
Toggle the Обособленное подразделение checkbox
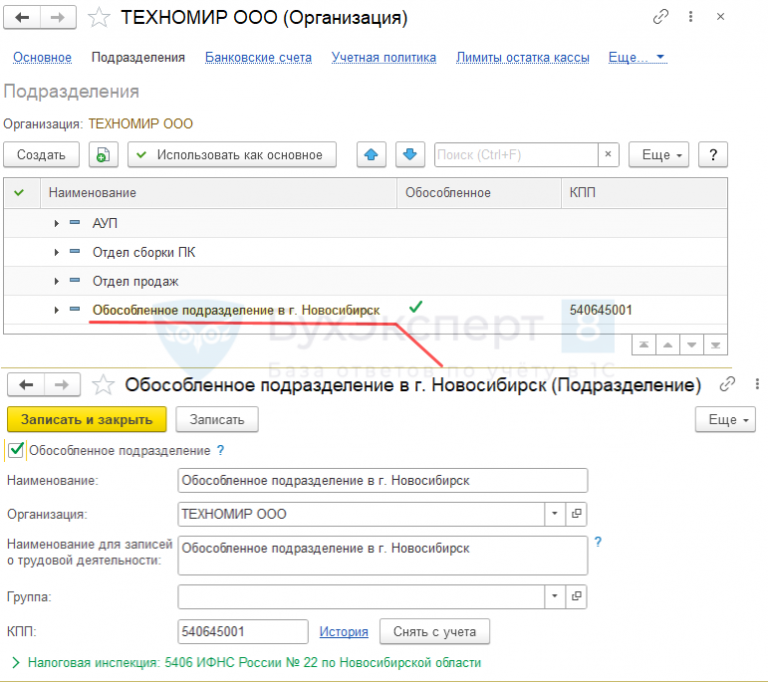click(16, 450)
